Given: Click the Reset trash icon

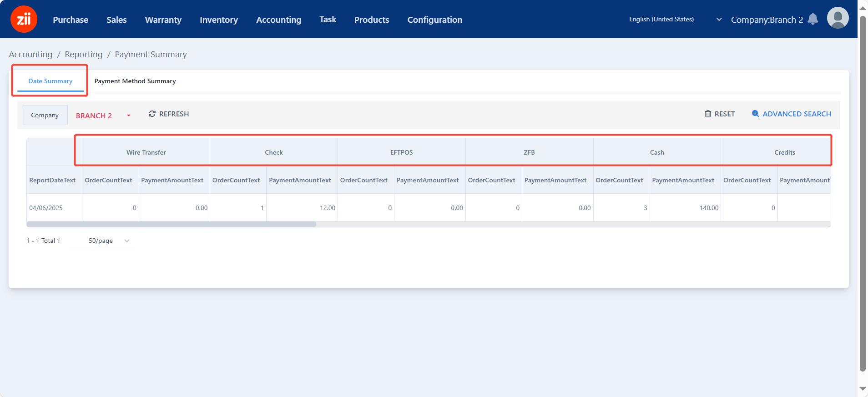Looking at the screenshot, I should [708, 114].
